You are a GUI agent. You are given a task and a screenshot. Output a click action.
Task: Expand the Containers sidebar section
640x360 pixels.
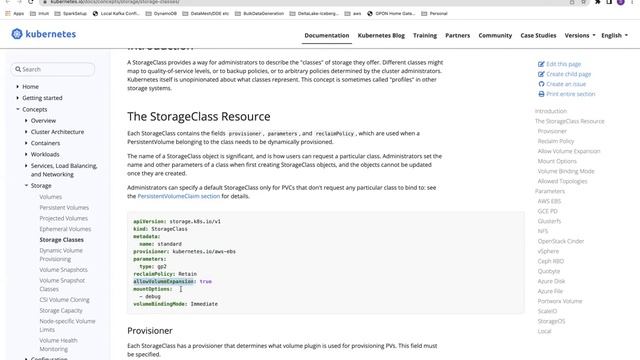[26, 143]
